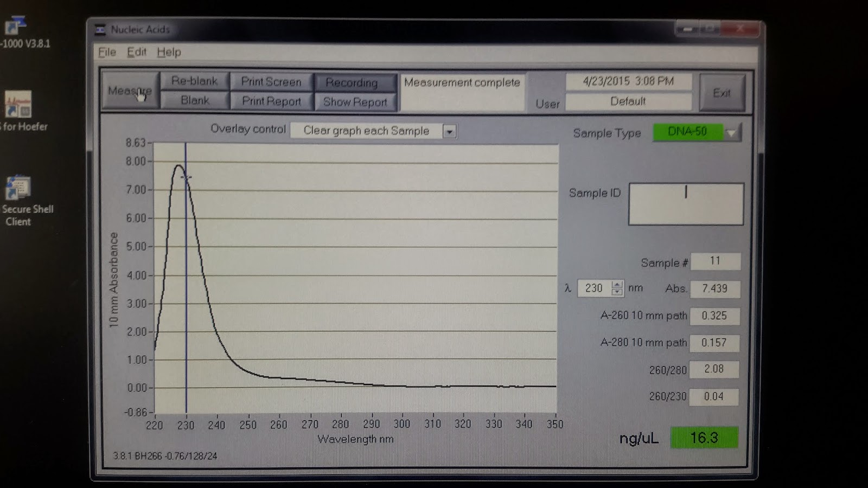Click the Nucleic Acids title bar icon
Image resolution: width=868 pixels, height=488 pixels.
[100, 30]
